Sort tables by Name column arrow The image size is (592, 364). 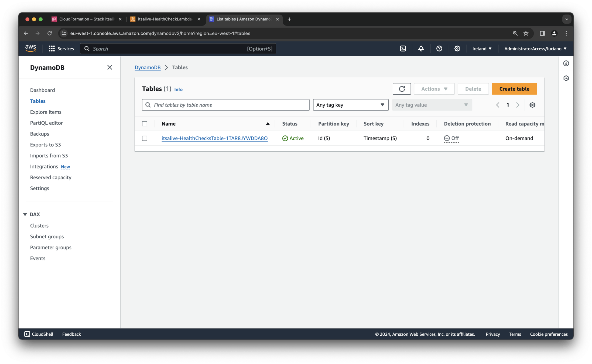(x=268, y=124)
